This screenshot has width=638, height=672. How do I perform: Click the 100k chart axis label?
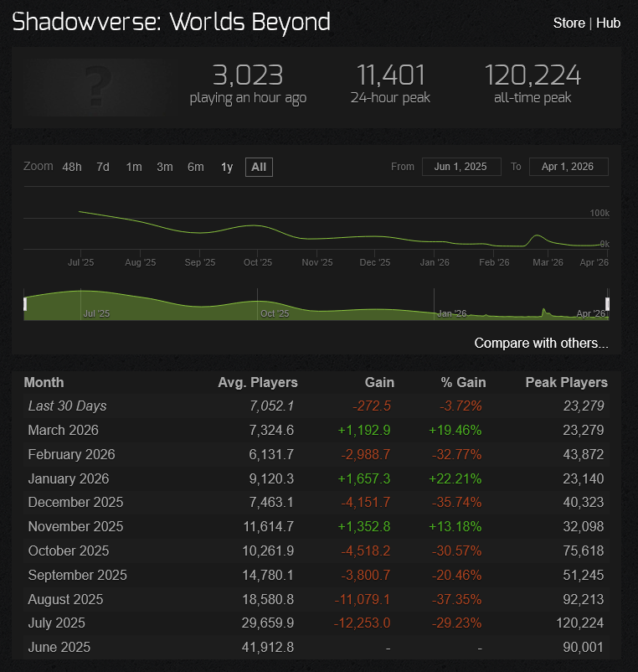[x=599, y=213]
